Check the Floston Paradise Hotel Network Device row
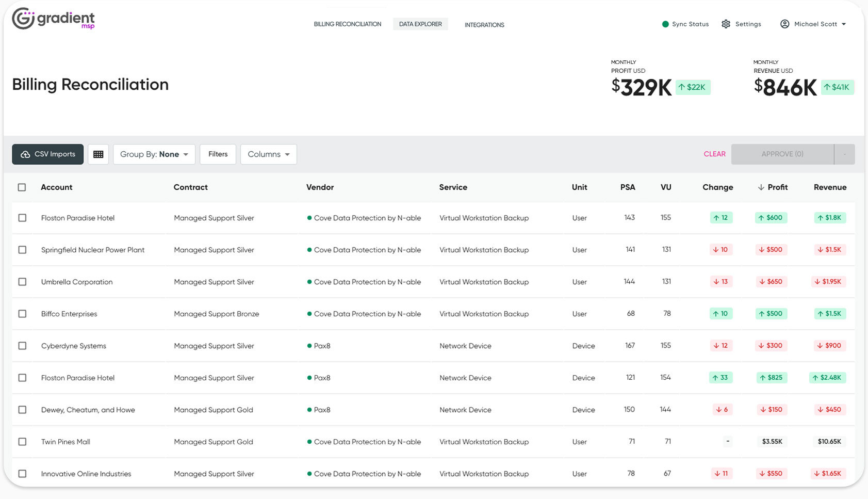Image resolution: width=868 pixels, height=499 pixels. 22,378
